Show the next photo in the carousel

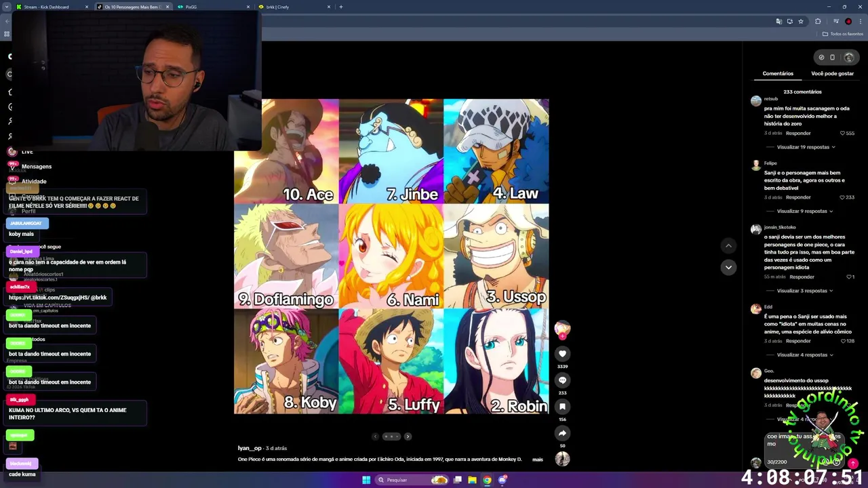pyautogui.click(x=408, y=436)
